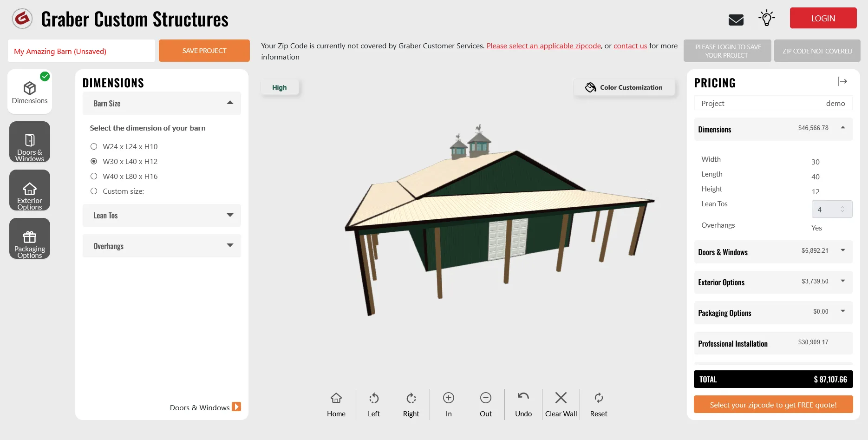Select the W24 x L24 x H10 size

94,146
